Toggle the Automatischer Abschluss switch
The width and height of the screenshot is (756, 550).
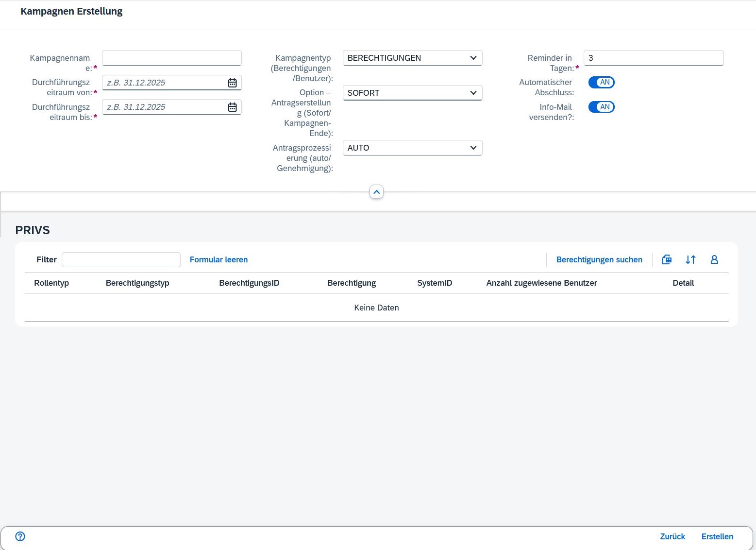click(x=601, y=83)
